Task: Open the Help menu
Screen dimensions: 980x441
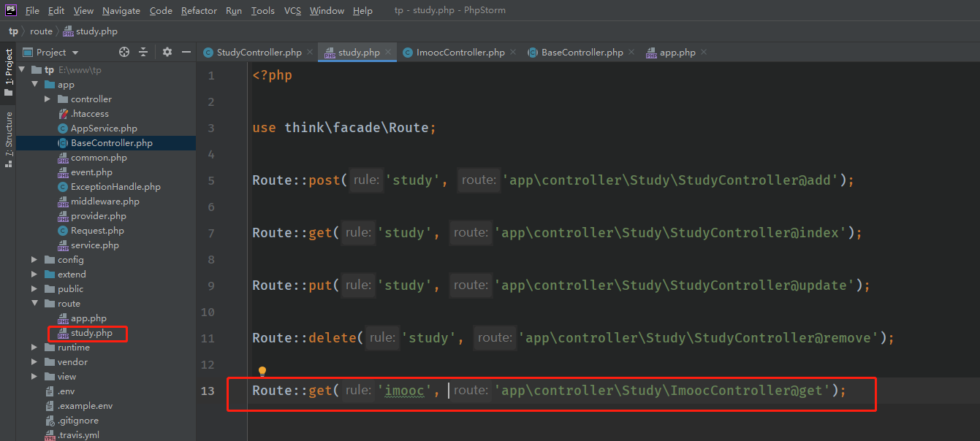Action: coord(362,10)
